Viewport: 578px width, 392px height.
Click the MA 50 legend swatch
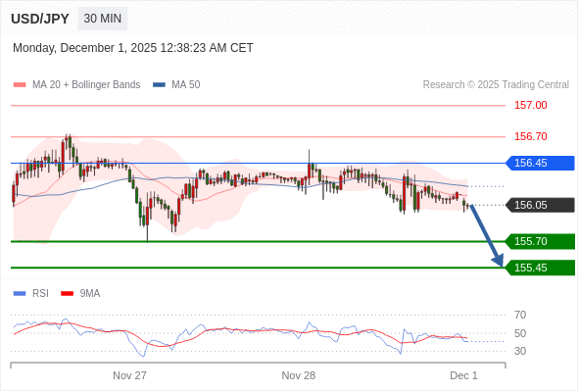click(x=159, y=85)
